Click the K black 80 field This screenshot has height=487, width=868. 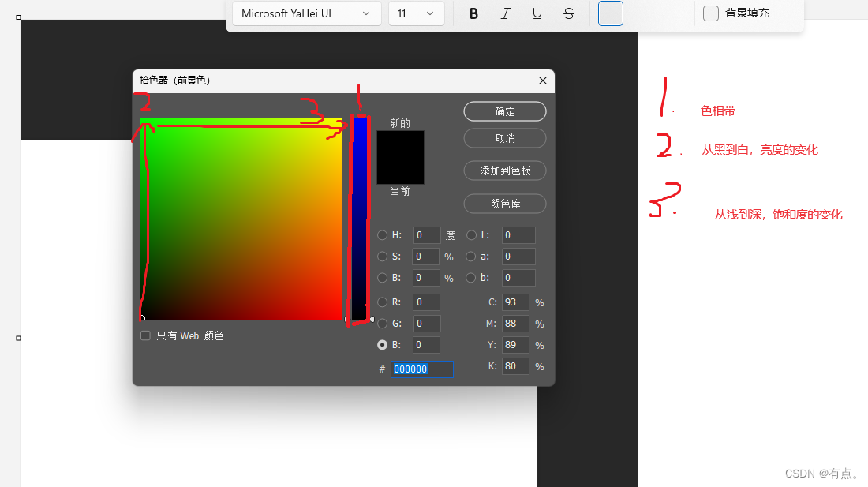515,365
